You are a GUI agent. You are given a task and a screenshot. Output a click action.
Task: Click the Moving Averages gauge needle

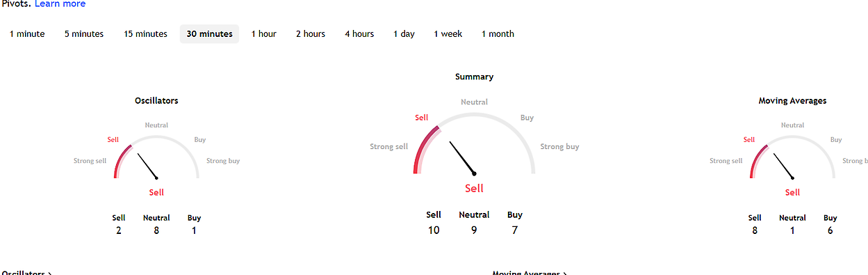783,166
